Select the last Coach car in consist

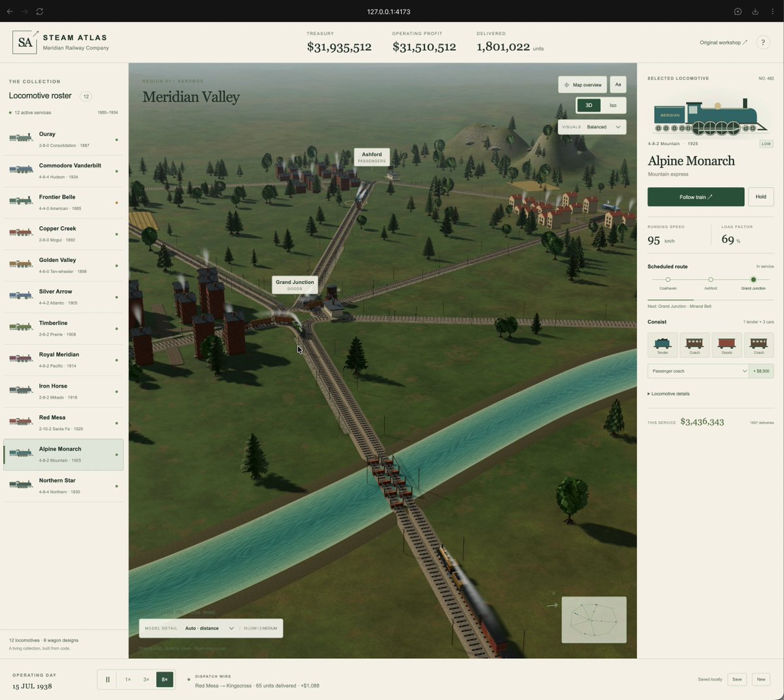point(759,344)
